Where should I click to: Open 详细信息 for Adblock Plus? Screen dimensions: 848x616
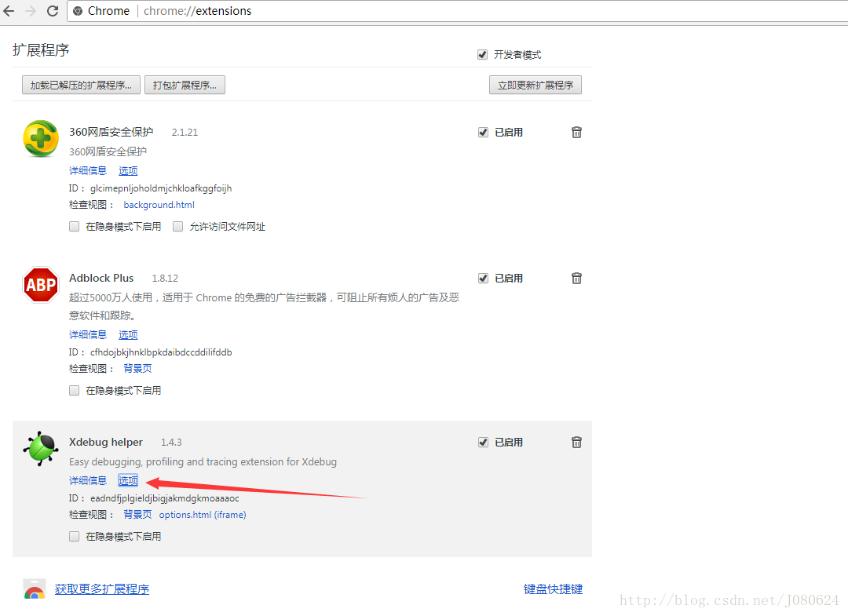tap(88, 335)
